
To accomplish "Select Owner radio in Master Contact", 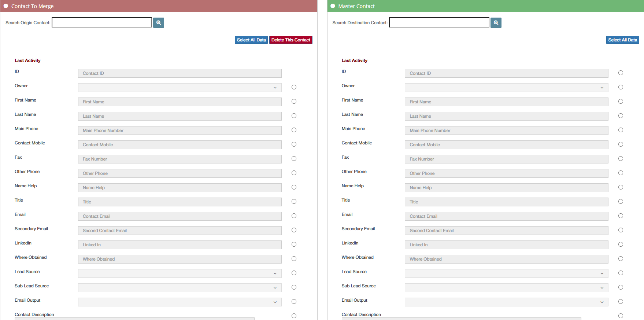I will click(x=621, y=87).
